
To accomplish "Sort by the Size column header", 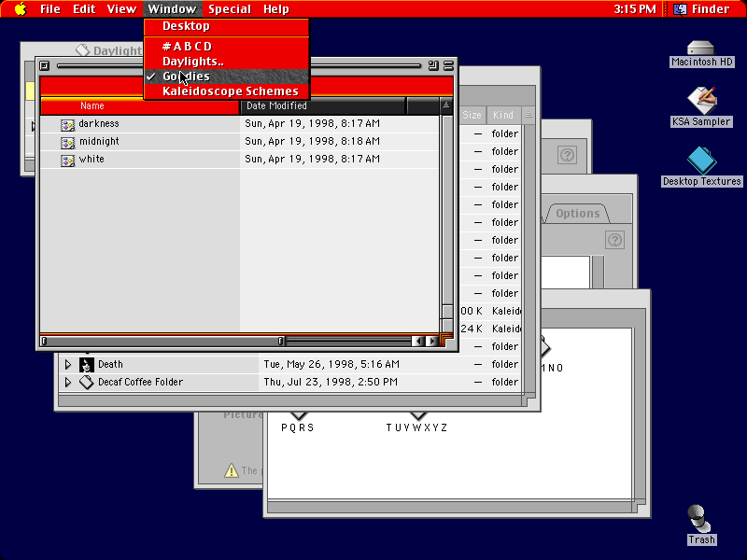I will 472,115.
